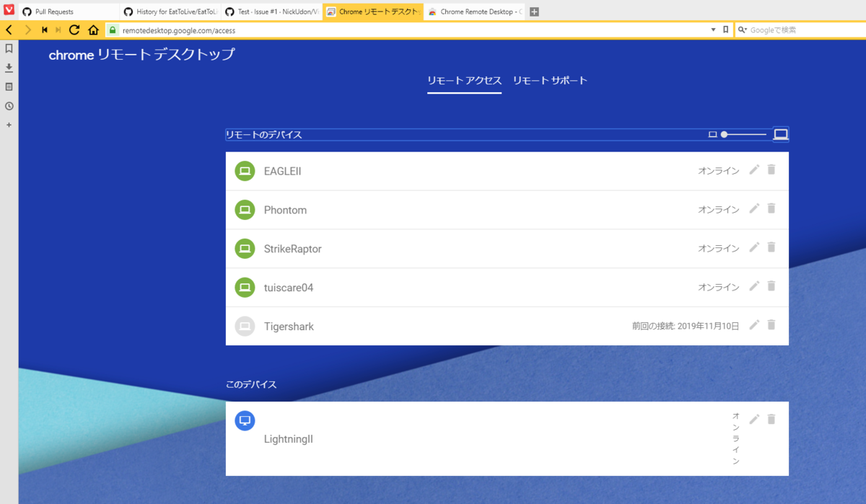This screenshot has height=504, width=866.
Task: Open the Vivaldi menu icon
Action: [x=9, y=11]
